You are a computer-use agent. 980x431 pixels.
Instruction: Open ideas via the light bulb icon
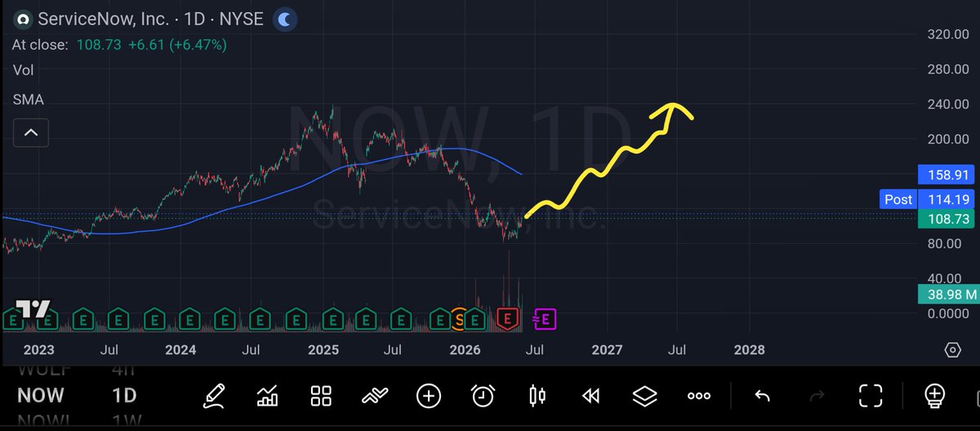pos(934,396)
